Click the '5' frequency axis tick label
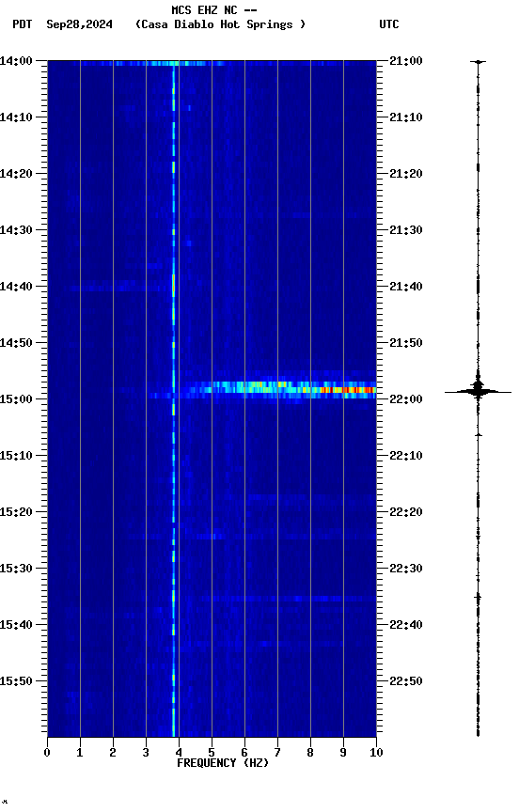Image resolution: width=519 pixels, height=812 pixels. coord(212,753)
